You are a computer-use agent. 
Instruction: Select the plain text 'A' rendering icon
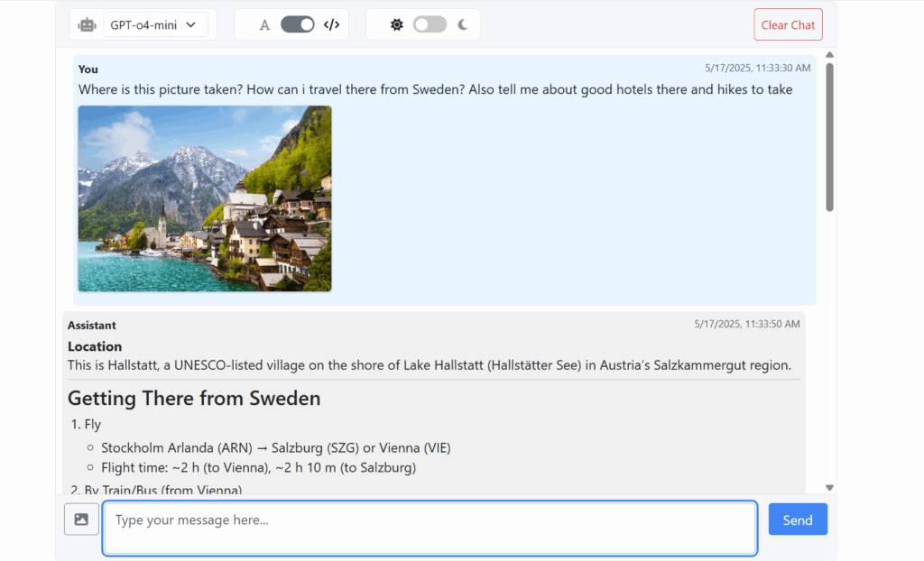coord(264,24)
